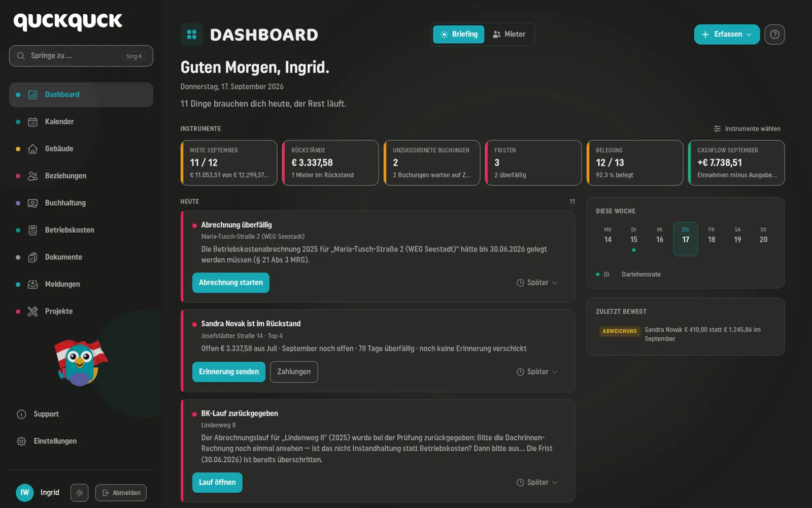Click the dashboard grid icon beside title
The height and width of the screenshot is (508, 812).
click(x=192, y=35)
